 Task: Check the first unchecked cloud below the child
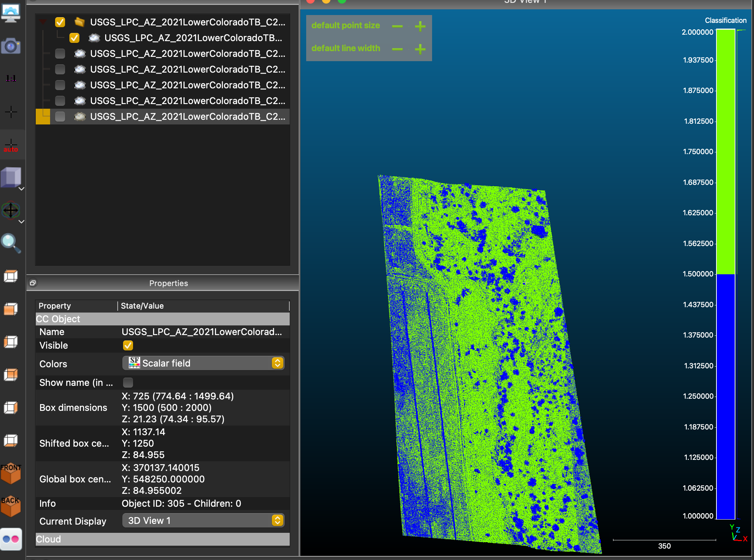coord(60,54)
